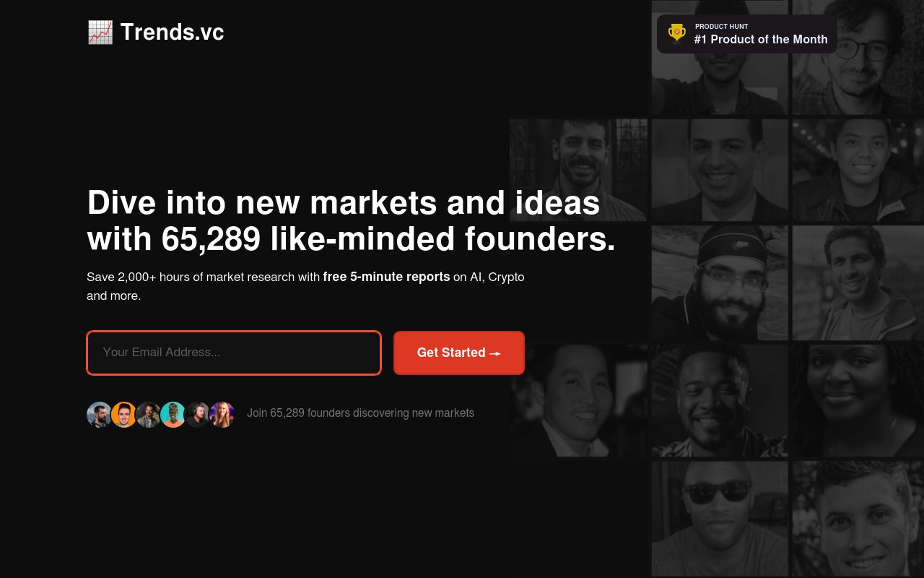The image size is (924, 578).
Task: Click the Join 65,289 founders text
Action: coord(360,413)
